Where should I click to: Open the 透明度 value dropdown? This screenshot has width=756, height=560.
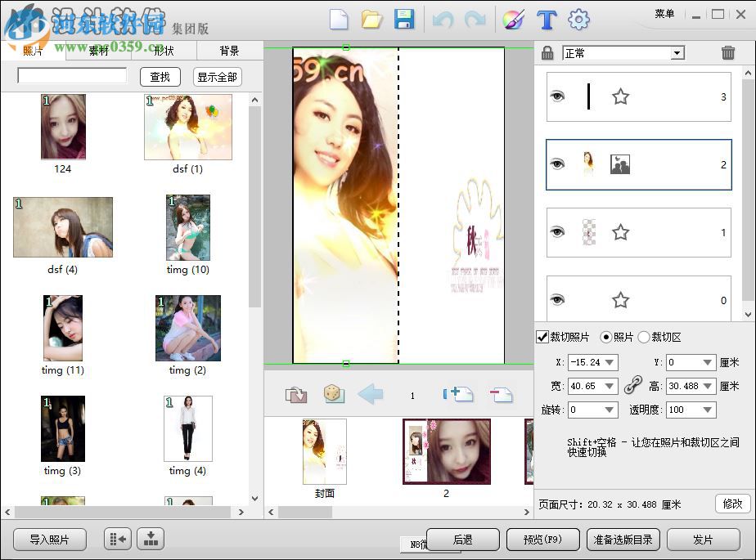click(690, 410)
